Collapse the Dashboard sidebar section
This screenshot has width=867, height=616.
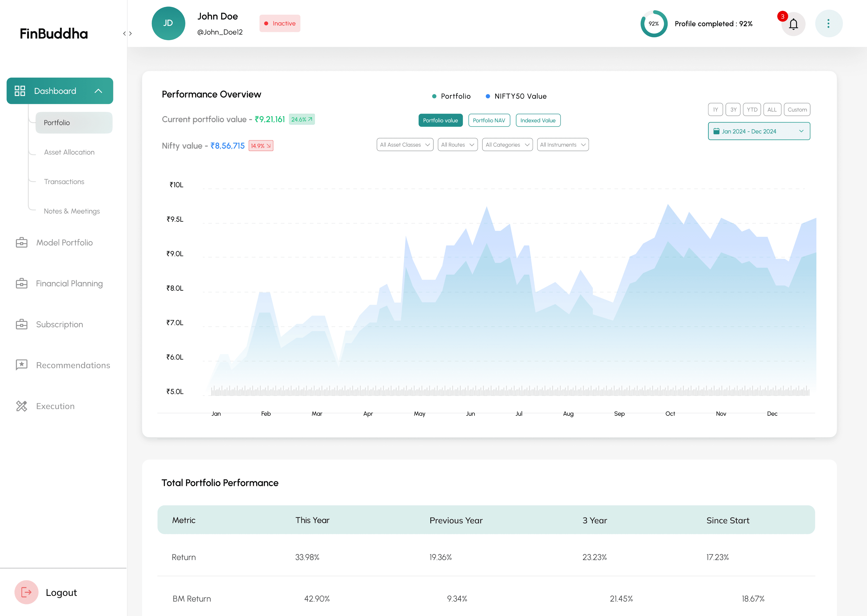(x=99, y=91)
